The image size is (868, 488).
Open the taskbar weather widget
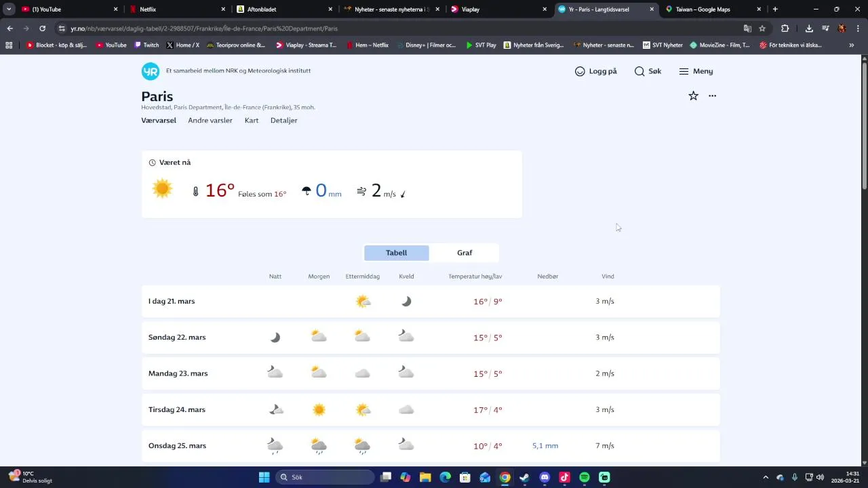click(31, 477)
